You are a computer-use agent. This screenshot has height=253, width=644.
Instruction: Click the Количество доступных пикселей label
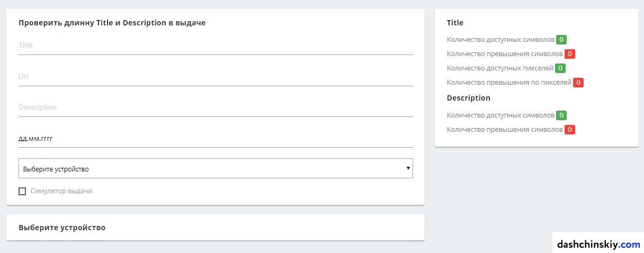pyautogui.click(x=500, y=68)
